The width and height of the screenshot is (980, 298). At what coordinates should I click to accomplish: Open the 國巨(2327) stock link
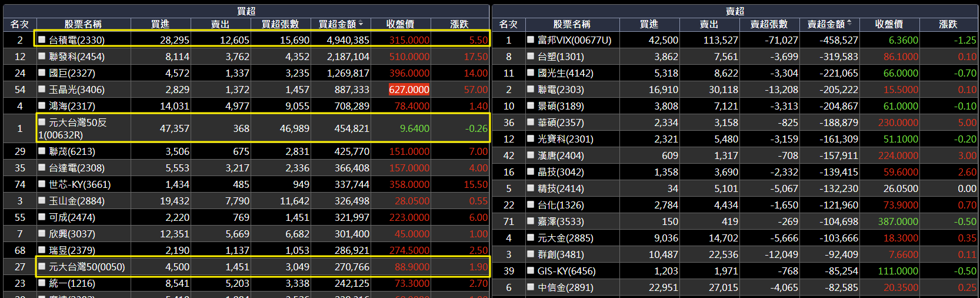72,73
